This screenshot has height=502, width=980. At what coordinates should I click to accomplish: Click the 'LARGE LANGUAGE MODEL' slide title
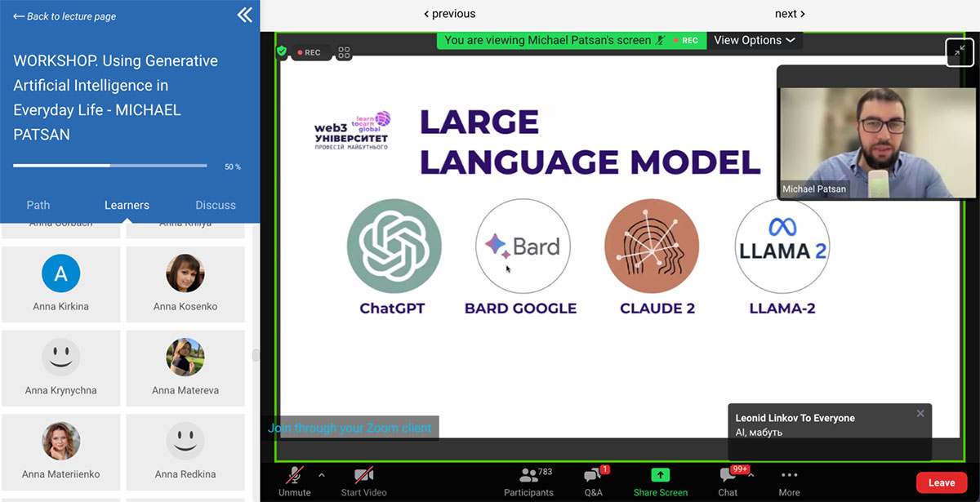590,142
